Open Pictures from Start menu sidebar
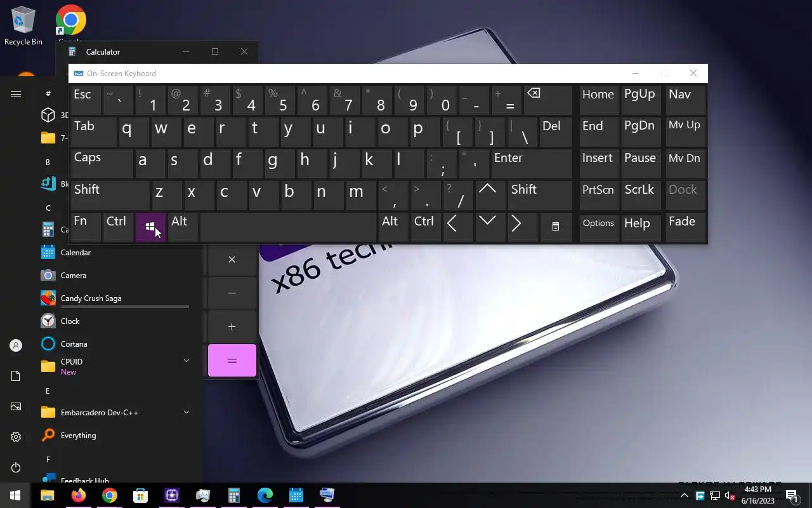Screen dimensions: 812x508 tap(16, 406)
